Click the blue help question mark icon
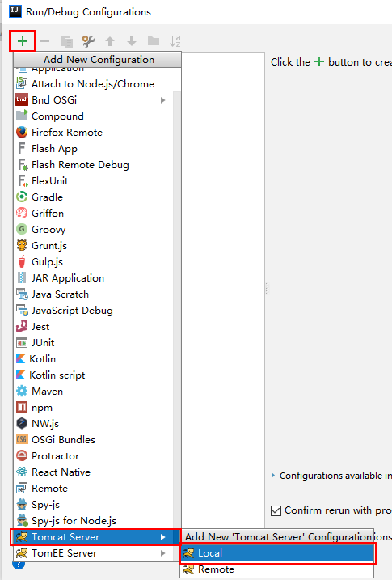The width and height of the screenshot is (392, 580). tap(19, 565)
